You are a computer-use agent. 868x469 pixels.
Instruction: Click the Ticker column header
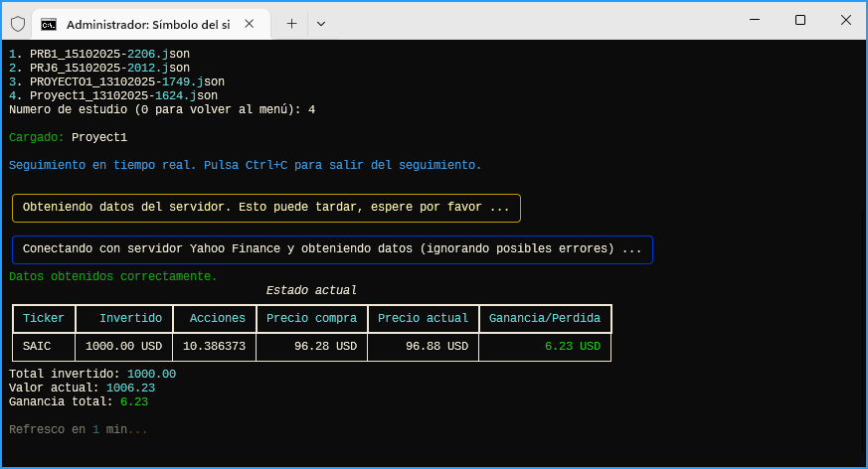coord(44,319)
